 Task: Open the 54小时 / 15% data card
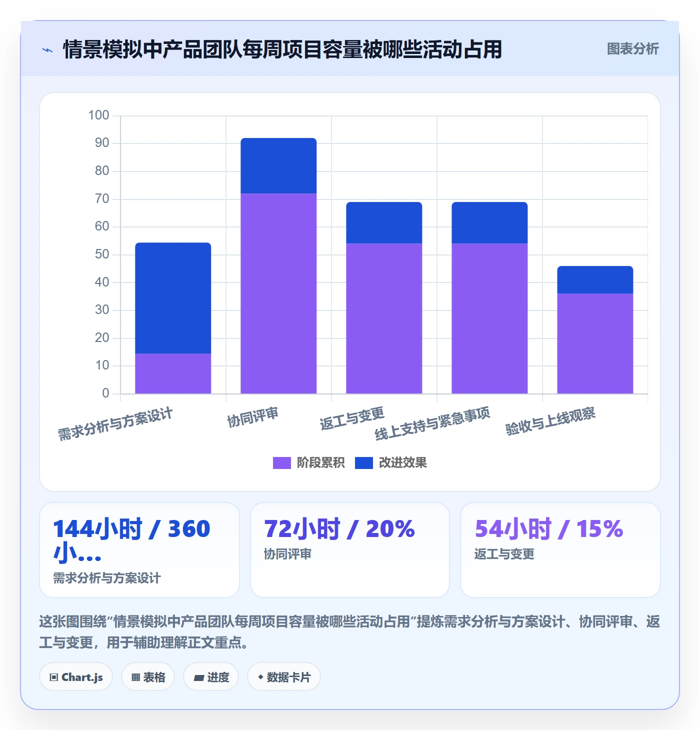point(560,550)
